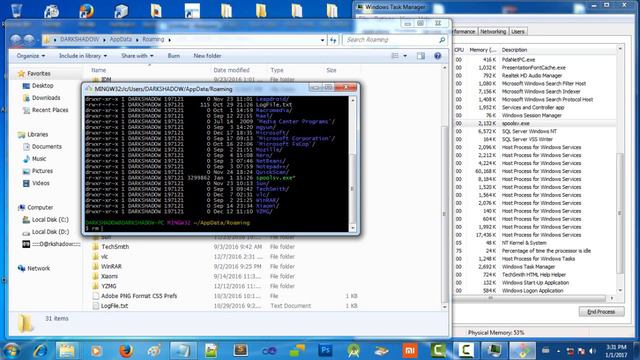
Task: Open the Include in library dropdown
Action: click(x=83, y=56)
